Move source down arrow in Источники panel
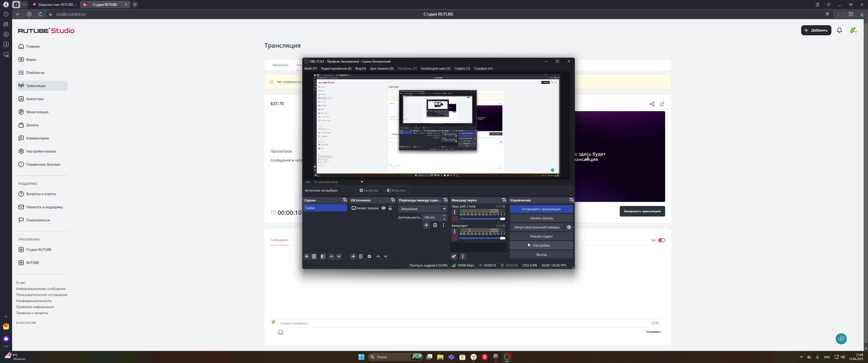This screenshot has height=363, width=868. 386,257
